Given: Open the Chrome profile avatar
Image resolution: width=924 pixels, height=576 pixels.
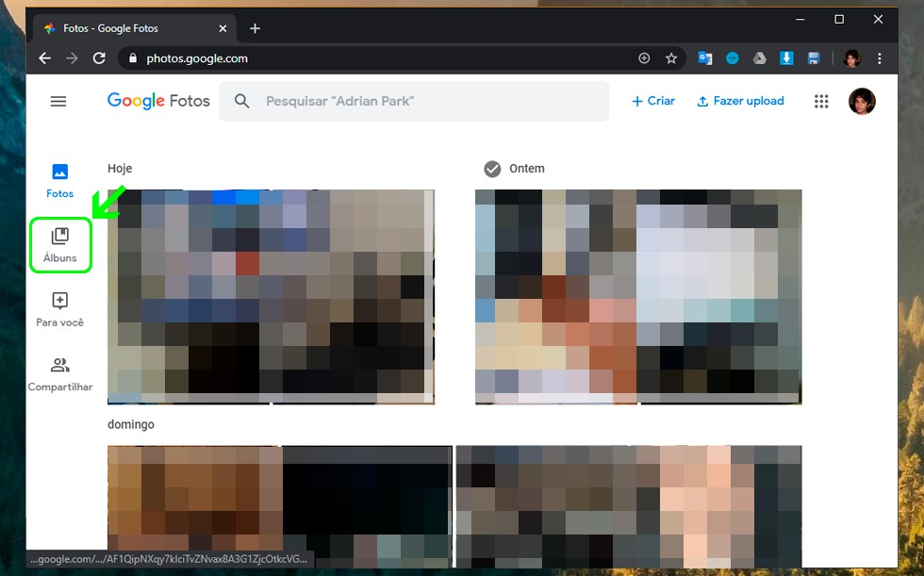Looking at the screenshot, I should coord(852,58).
